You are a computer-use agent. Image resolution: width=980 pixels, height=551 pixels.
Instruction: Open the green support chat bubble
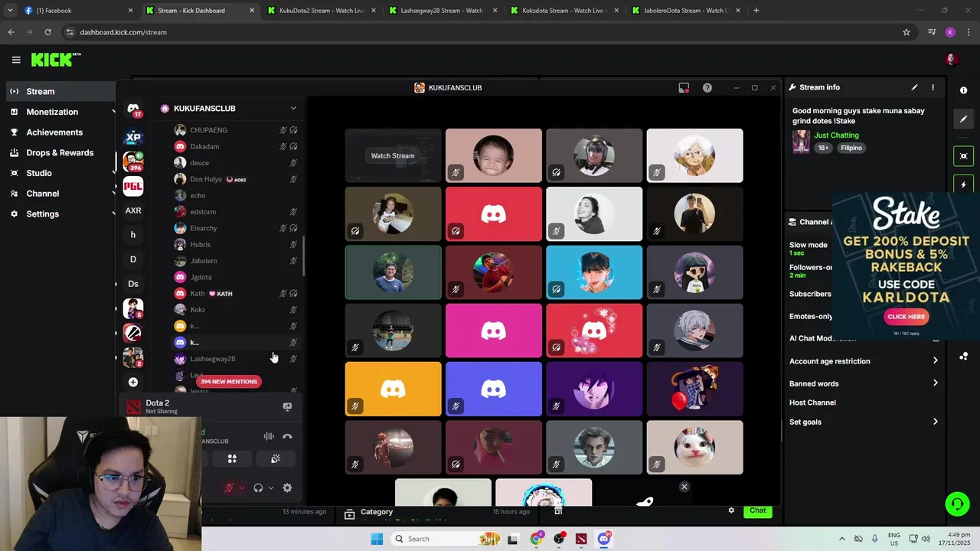click(x=957, y=504)
